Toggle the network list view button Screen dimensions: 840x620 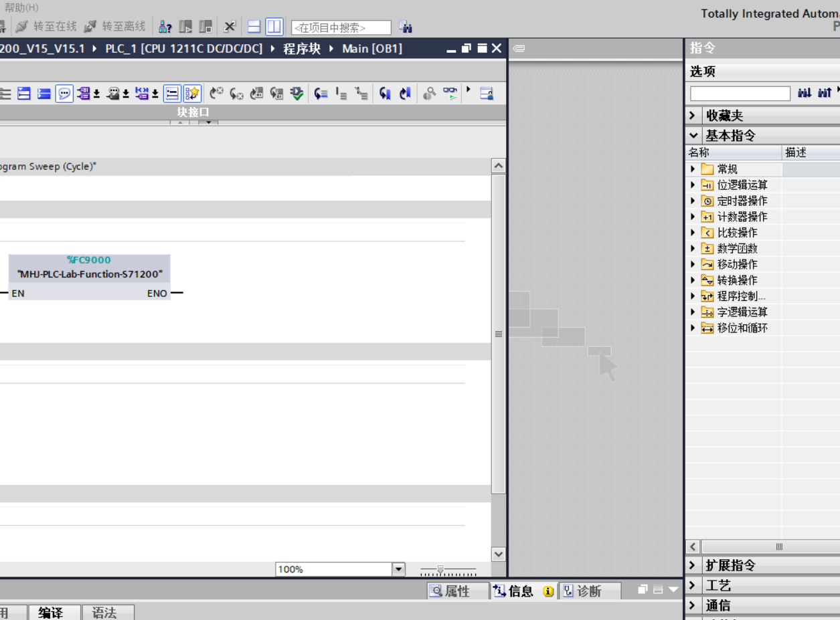pos(172,94)
